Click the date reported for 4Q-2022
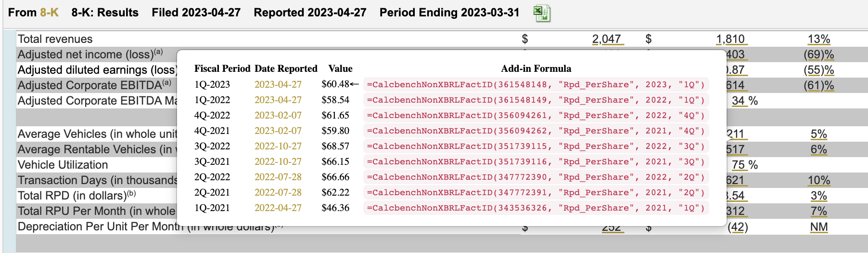 (278, 115)
